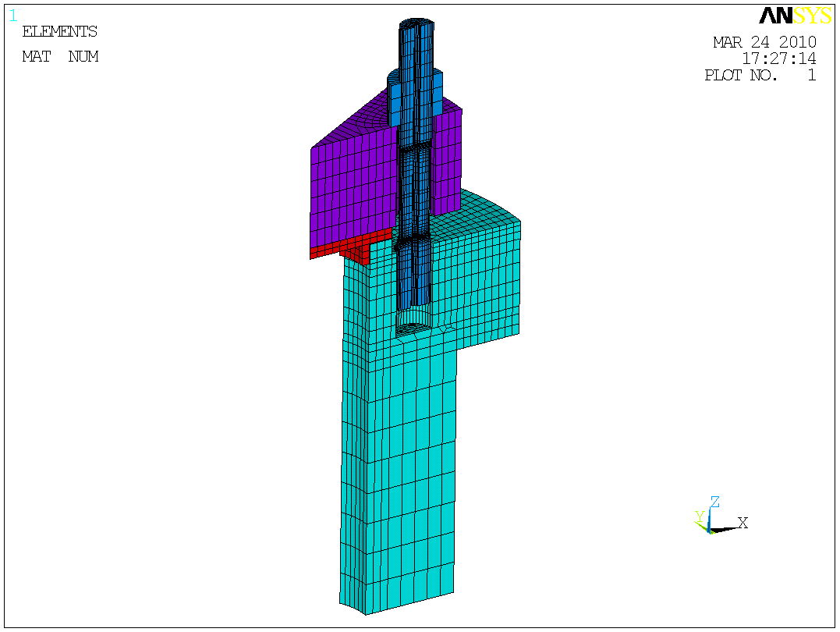Click the window number 1 in the corner
This screenshot has height=632, width=840.
(12, 16)
